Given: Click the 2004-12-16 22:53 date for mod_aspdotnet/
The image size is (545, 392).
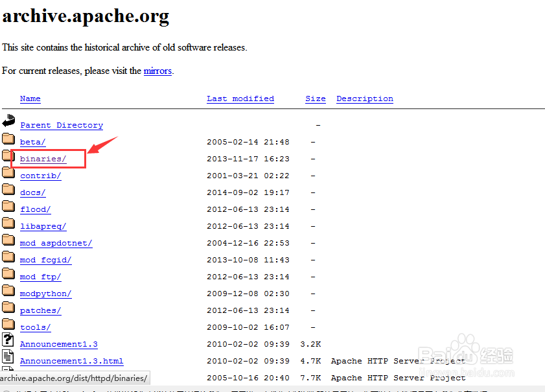Looking at the screenshot, I should pos(248,243).
